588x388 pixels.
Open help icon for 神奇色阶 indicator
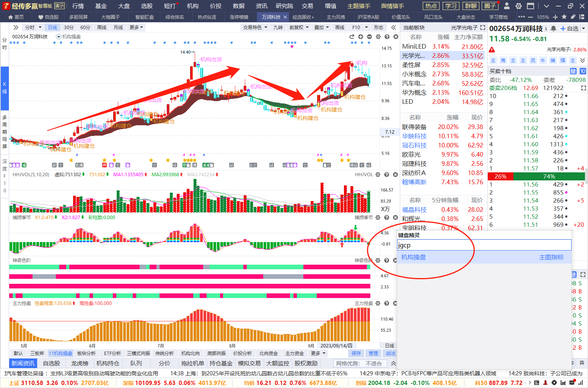(387, 260)
